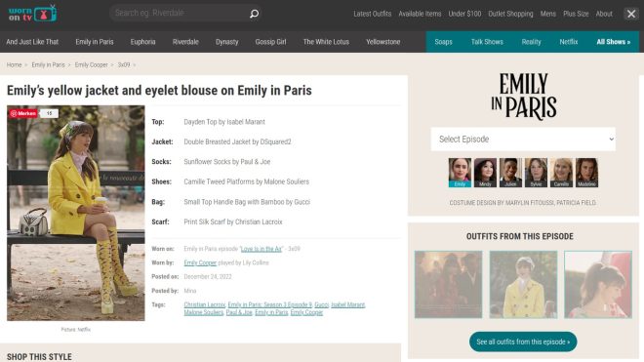The width and height of the screenshot is (644, 362).
Task: Go to Under $100 section
Action: pos(464,14)
